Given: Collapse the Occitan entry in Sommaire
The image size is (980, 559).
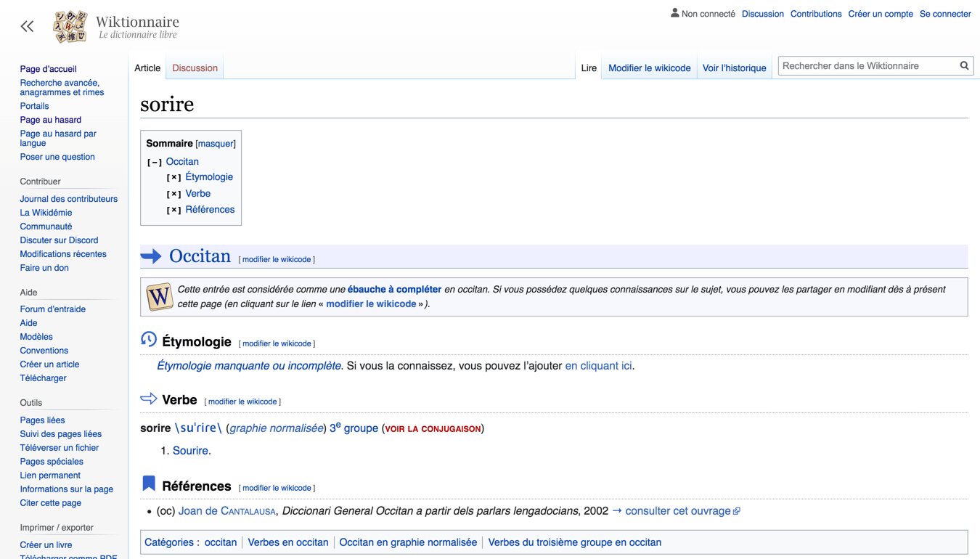Looking at the screenshot, I should [x=155, y=163].
